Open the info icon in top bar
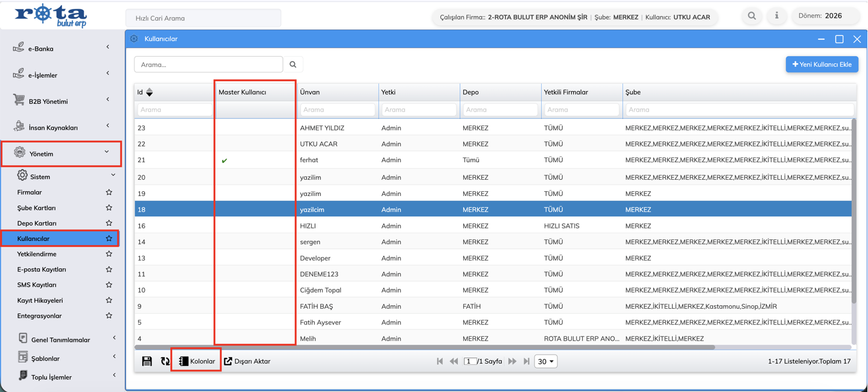Image resolution: width=868 pixels, height=392 pixels. click(776, 16)
